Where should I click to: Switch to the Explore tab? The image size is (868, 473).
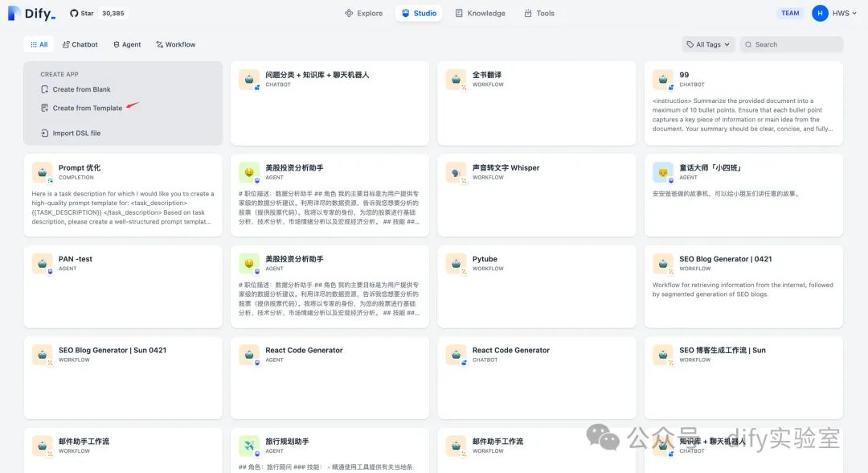click(x=363, y=13)
